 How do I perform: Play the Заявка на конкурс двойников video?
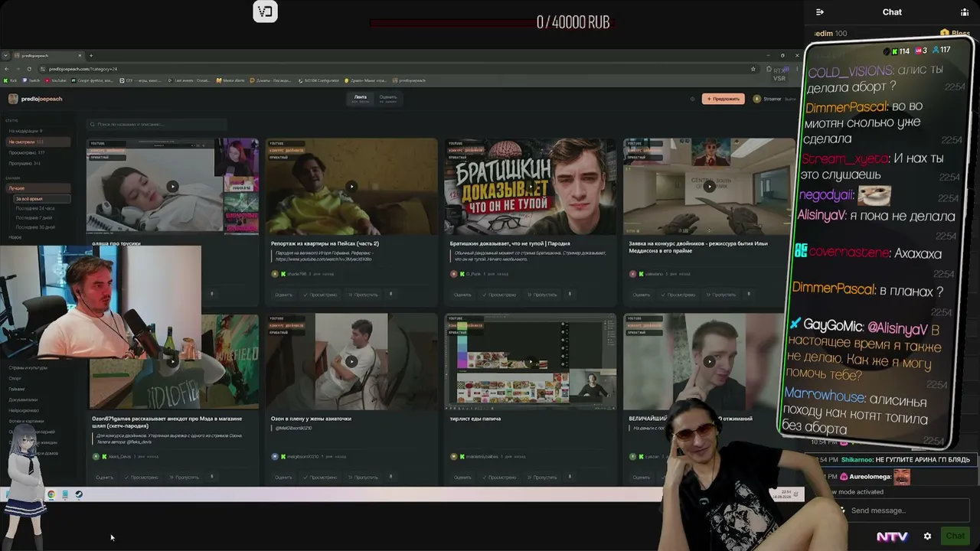709,186
